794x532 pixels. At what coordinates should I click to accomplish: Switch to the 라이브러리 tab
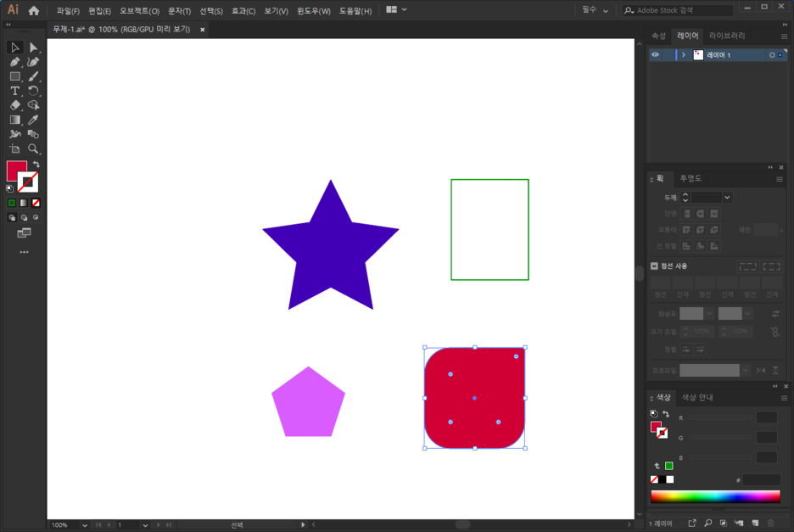point(727,36)
